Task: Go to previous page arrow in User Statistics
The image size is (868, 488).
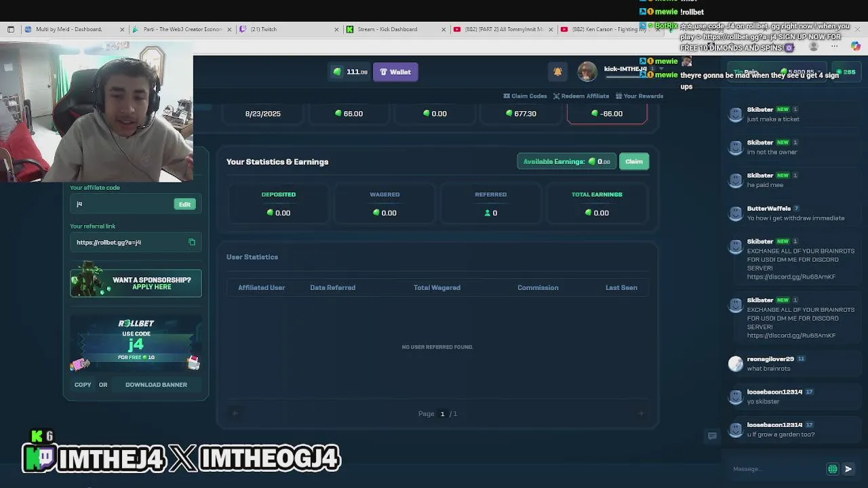Action: pyautogui.click(x=235, y=413)
